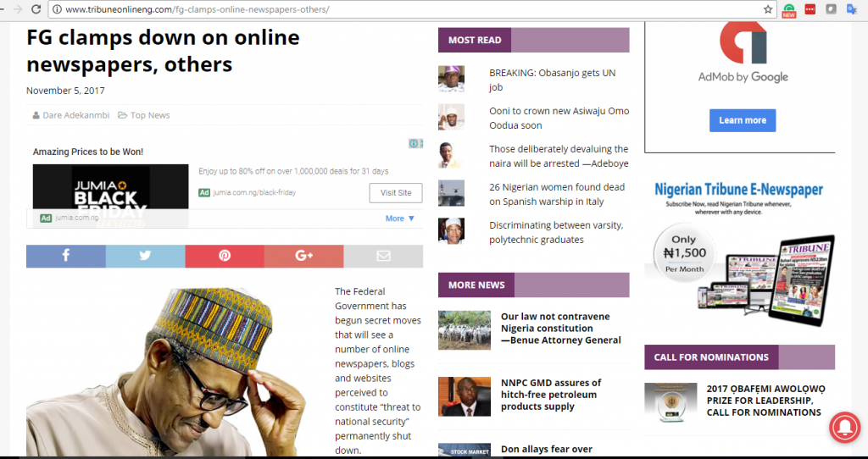868x459 pixels.
Task: Share article on Twitter
Action: [x=145, y=256]
